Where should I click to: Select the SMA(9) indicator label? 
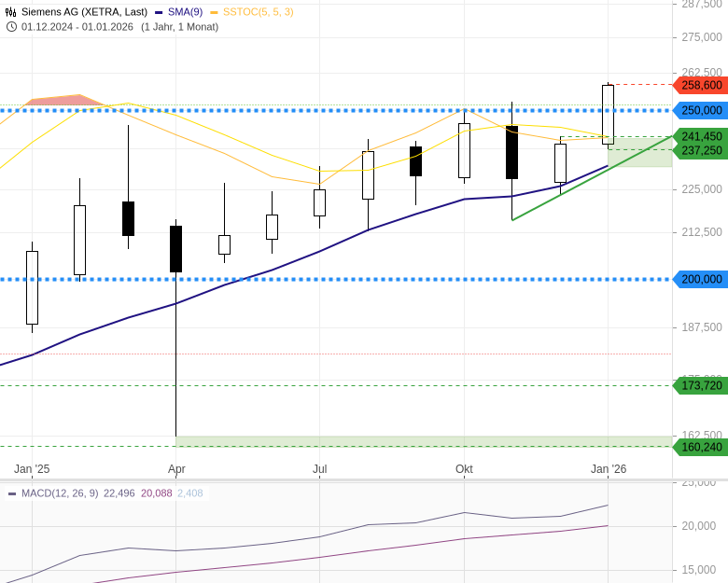point(184,12)
